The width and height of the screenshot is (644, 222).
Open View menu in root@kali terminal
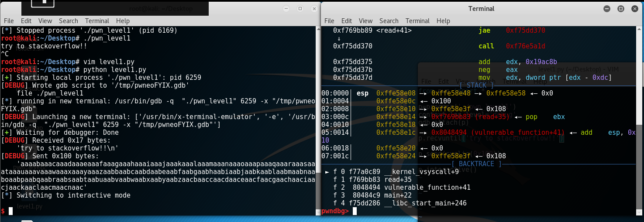pos(45,20)
